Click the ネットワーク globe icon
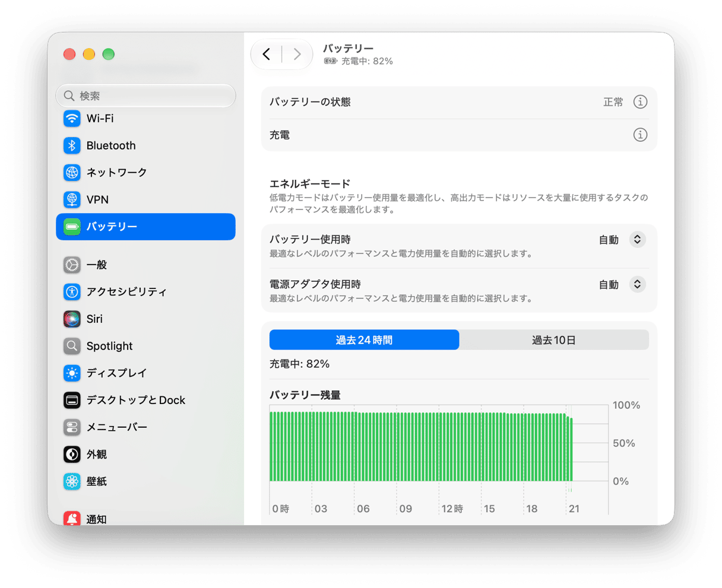722x588 pixels. (x=72, y=172)
